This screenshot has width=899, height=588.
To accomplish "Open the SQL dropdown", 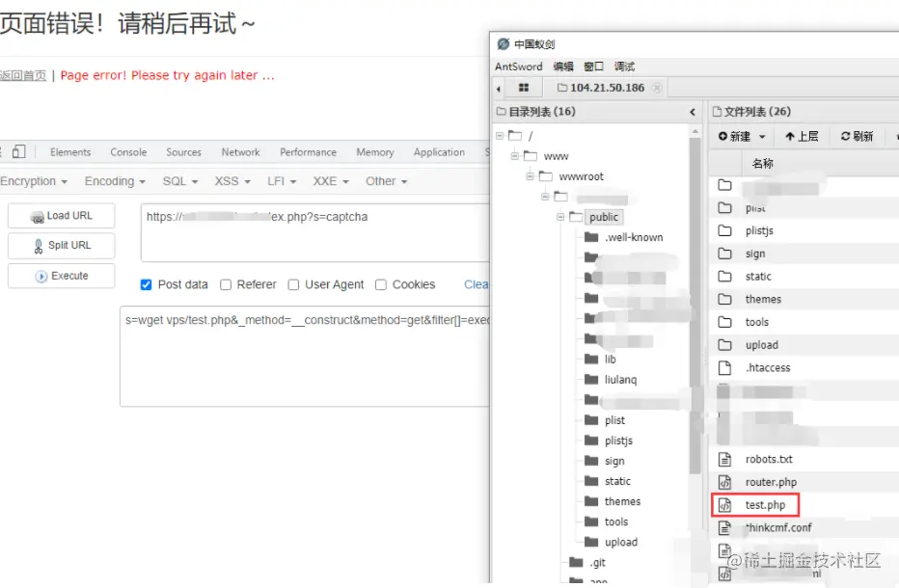I will pos(180,181).
